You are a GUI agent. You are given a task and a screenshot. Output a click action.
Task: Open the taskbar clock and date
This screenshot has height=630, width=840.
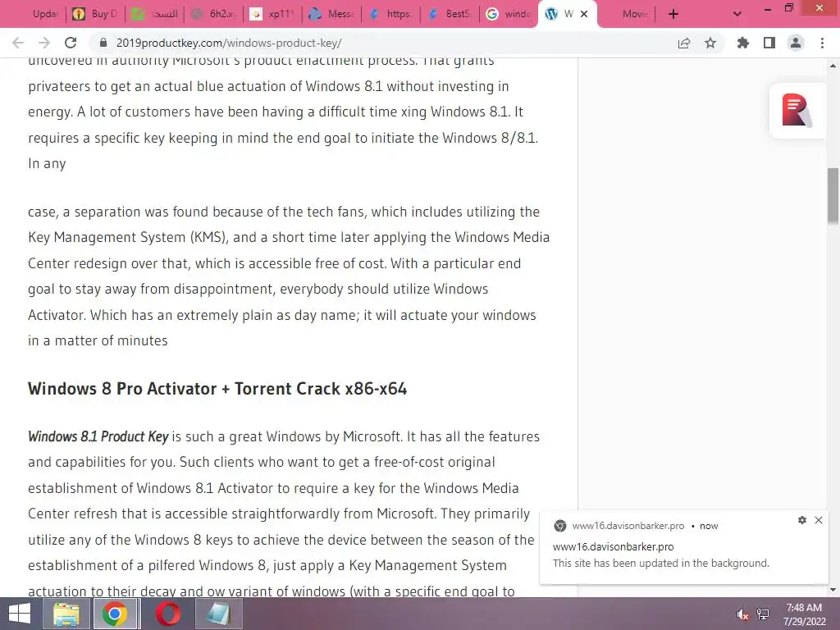804,614
